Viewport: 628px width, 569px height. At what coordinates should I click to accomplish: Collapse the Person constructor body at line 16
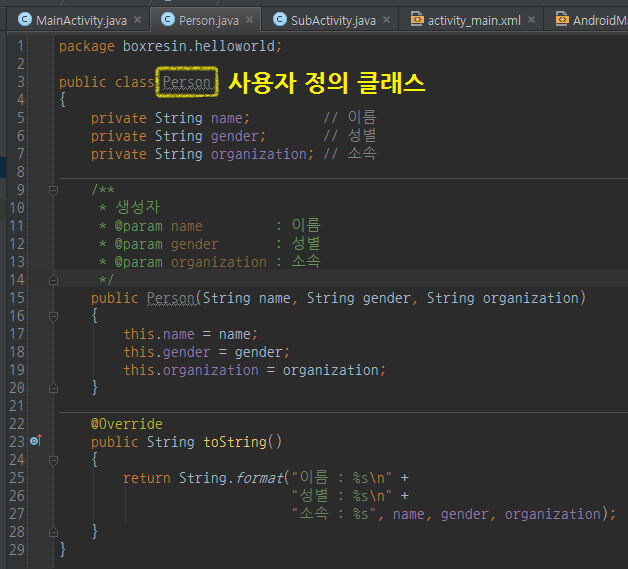tap(53, 316)
